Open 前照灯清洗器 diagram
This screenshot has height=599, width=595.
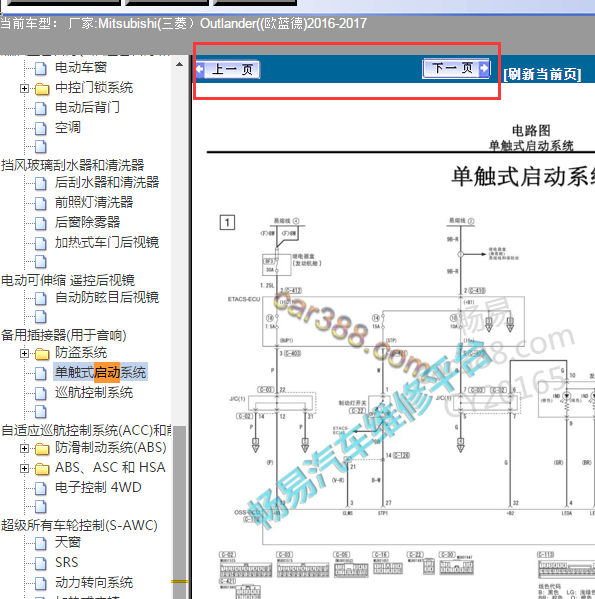click(94, 202)
